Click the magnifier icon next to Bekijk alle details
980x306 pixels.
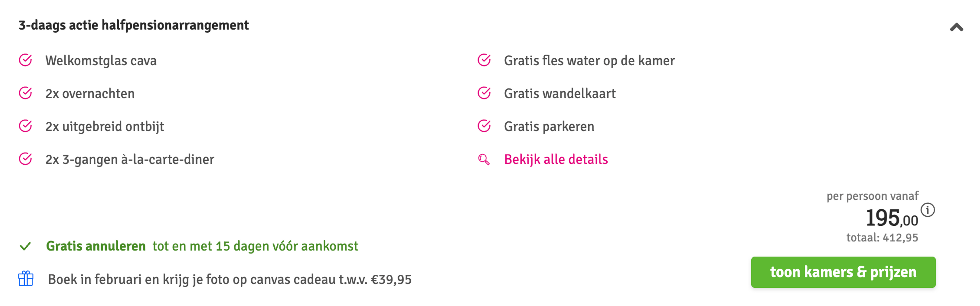click(484, 160)
